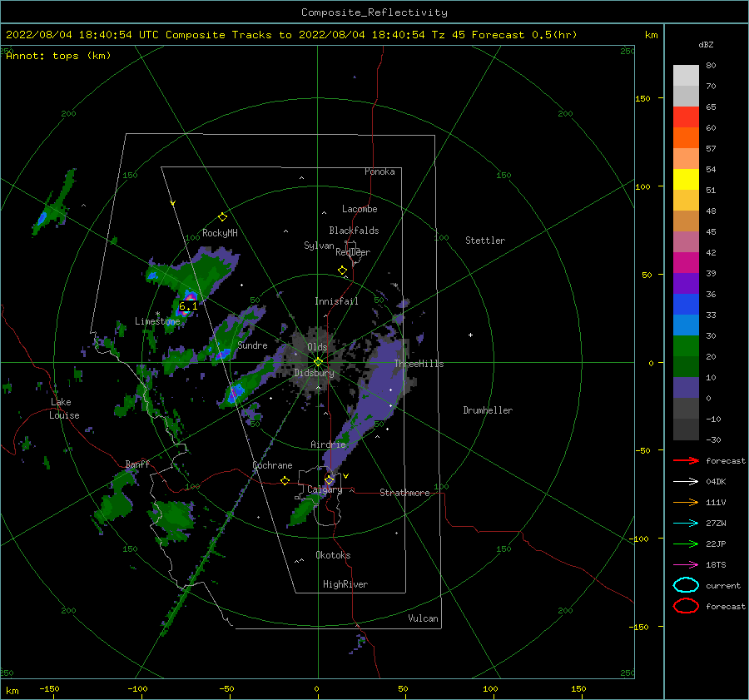This screenshot has width=749, height=700.
Task: Click the red forecast arrow in legend
Action: click(x=686, y=460)
